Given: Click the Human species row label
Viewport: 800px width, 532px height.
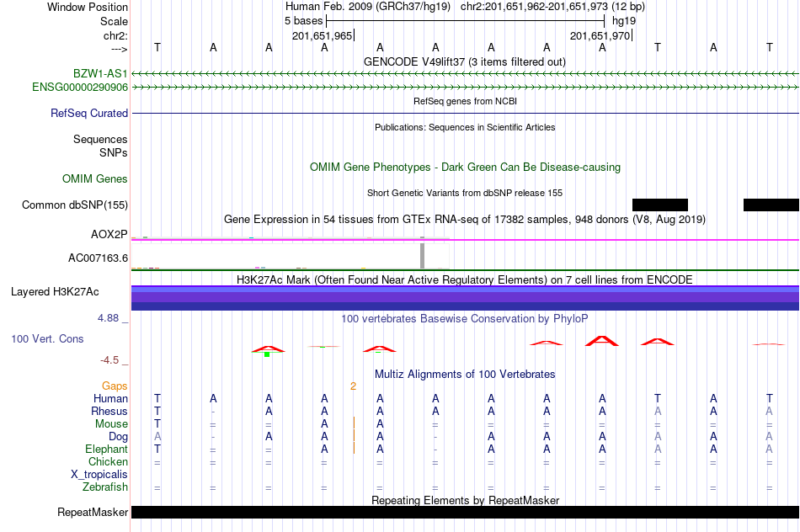Looking at the screenshot, I should pyautogui.click(x=110, y=398).
